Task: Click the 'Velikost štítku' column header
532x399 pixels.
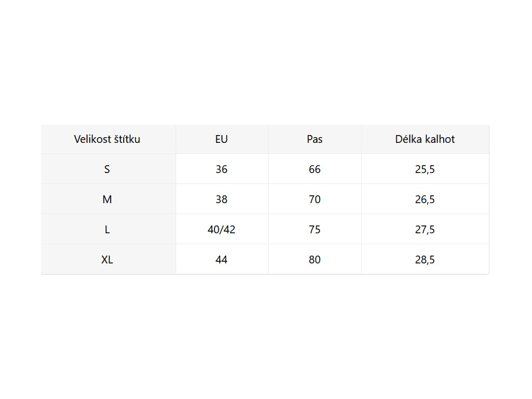Action: tap(107, 139)
